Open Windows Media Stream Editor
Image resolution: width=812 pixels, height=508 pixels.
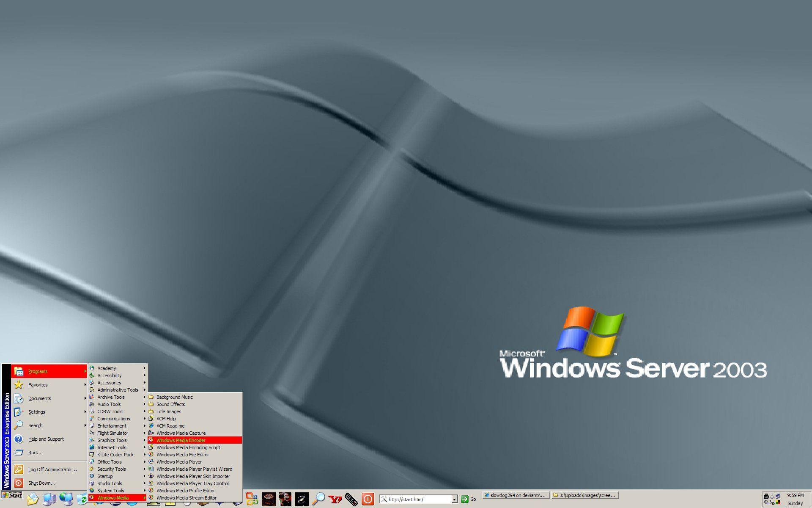pyautogui.click(x=186, y=497)
